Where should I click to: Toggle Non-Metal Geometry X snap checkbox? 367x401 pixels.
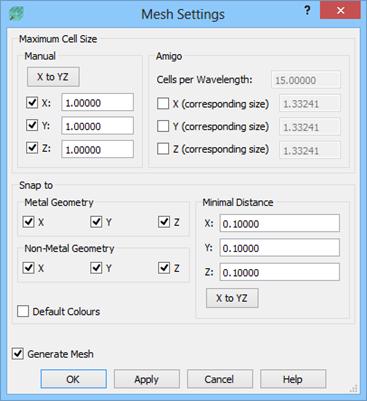coord(29,268)
